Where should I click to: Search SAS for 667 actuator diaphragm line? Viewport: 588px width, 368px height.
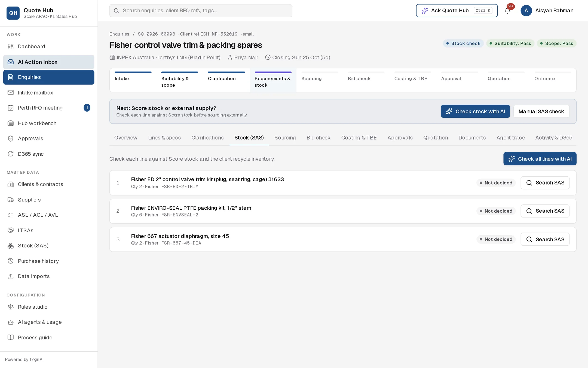[x=545, y=239]
